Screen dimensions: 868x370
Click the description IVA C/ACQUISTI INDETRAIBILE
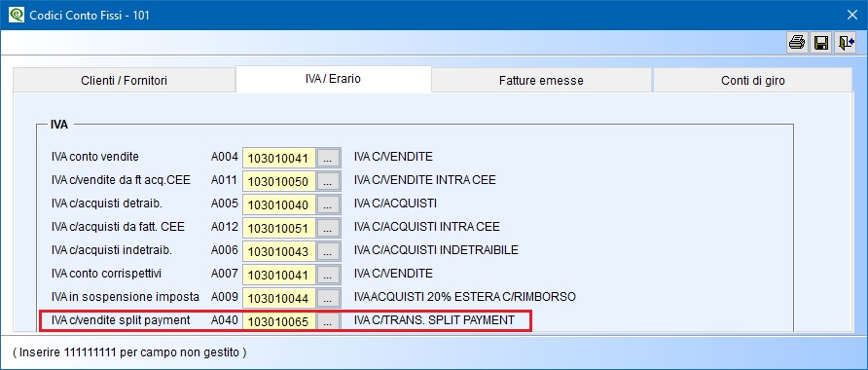click(x=436, y=250)
